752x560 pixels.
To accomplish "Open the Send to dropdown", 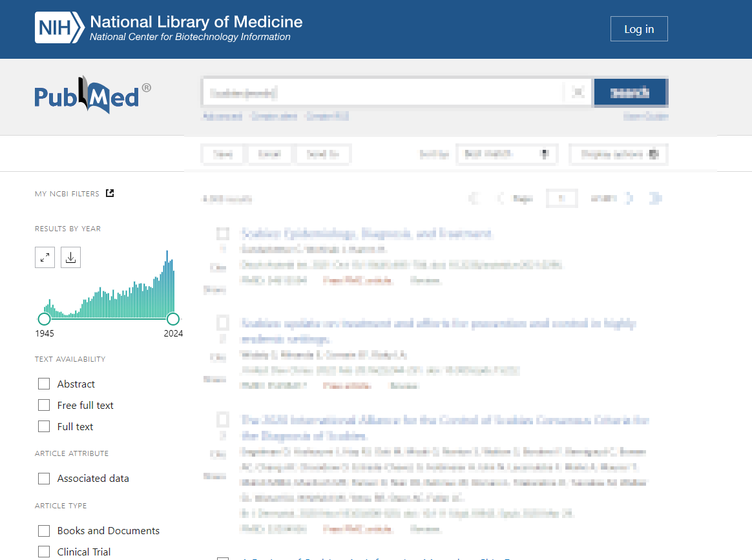I will [323, 154].
